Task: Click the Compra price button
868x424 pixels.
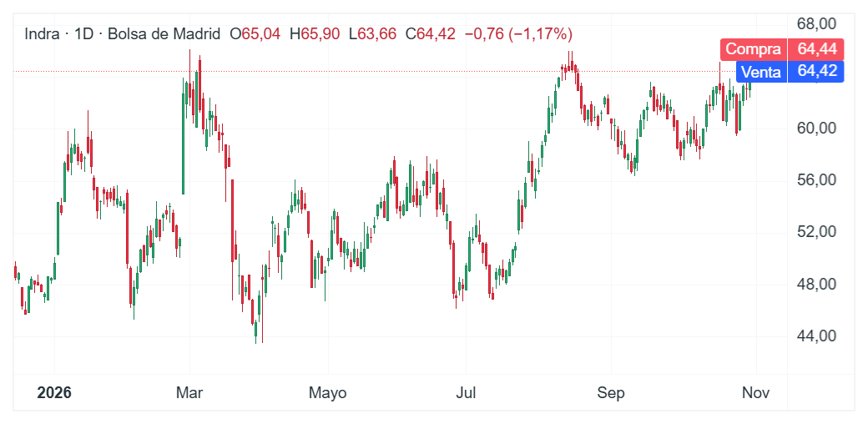Action: [x=754, y=49]
